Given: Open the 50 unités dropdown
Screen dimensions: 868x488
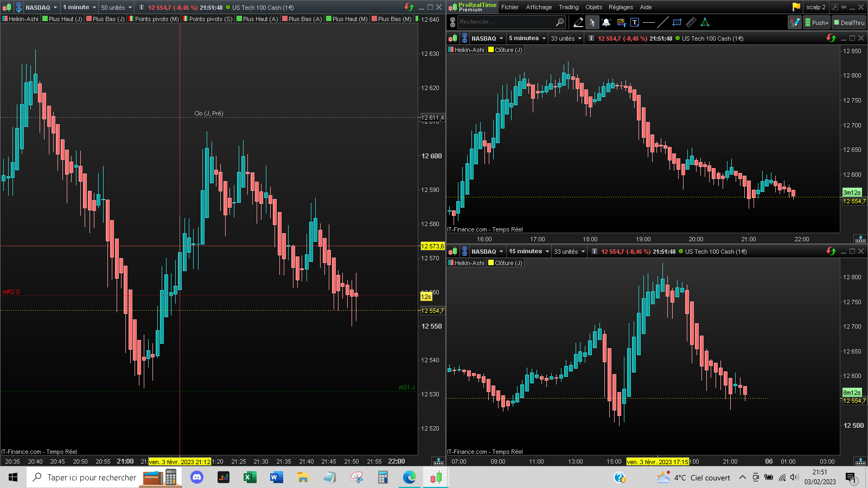Looking at the screenshot, I should click(117, 8).
